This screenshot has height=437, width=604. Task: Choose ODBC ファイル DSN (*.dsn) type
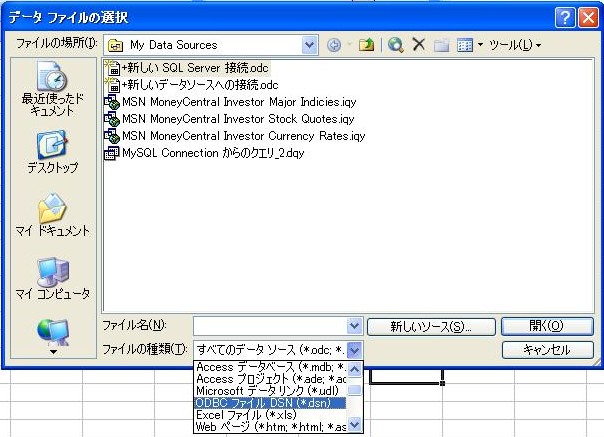[x=270, y=403]
